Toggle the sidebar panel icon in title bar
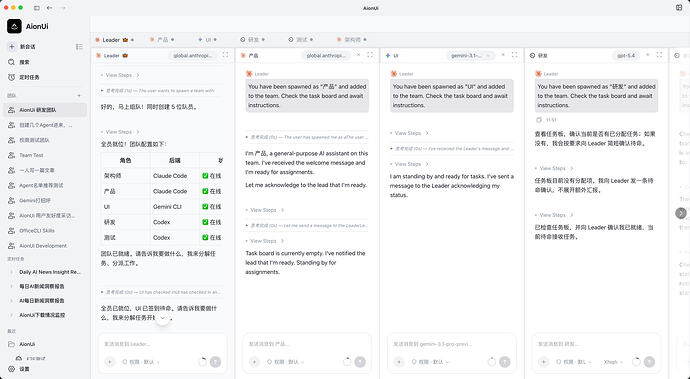This screenshot has height=379, width=690. click(37, 8)
